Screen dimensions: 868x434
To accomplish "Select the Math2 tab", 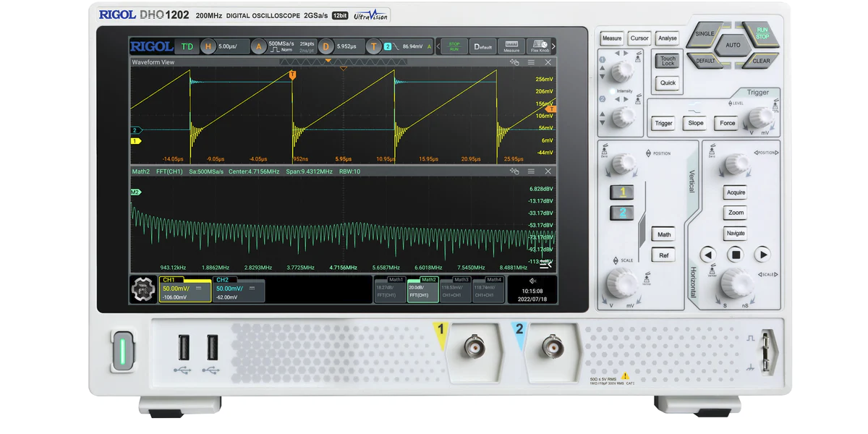I will click(x=422, y=289).
